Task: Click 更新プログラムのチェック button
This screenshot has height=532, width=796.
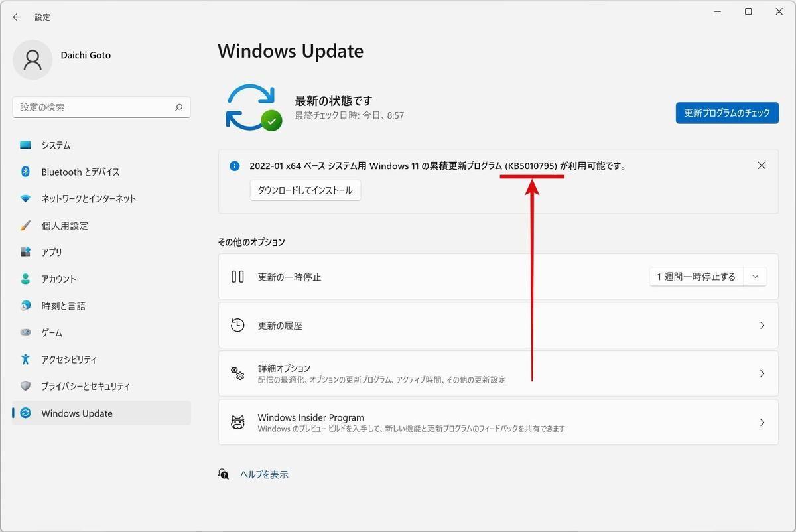Action: pos(727,113)
